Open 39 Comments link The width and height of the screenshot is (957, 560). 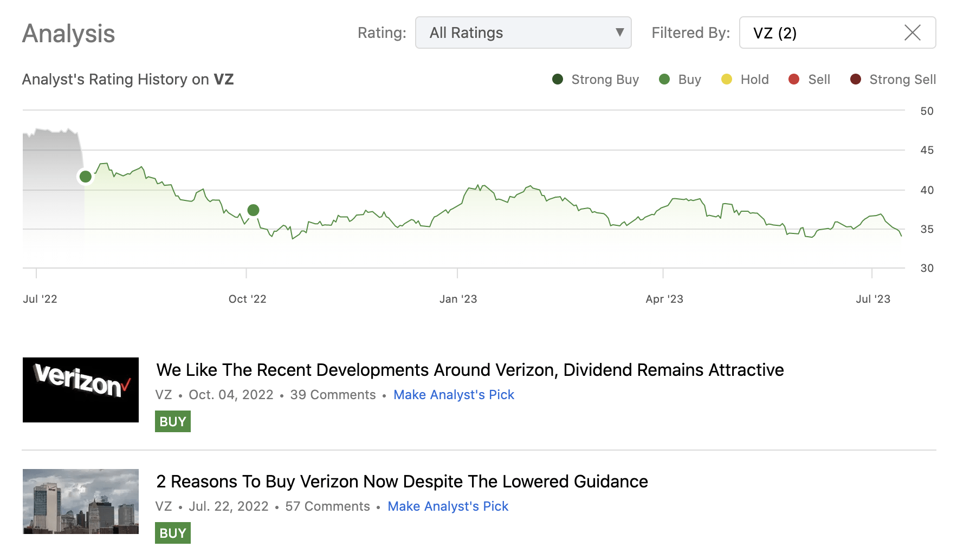[x=333, y=395]
